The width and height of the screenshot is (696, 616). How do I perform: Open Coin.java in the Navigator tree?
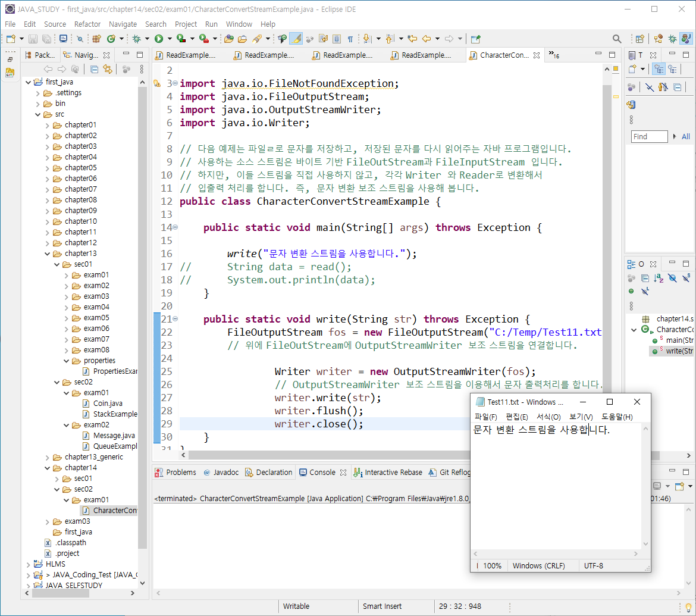(x=107, y=404)
